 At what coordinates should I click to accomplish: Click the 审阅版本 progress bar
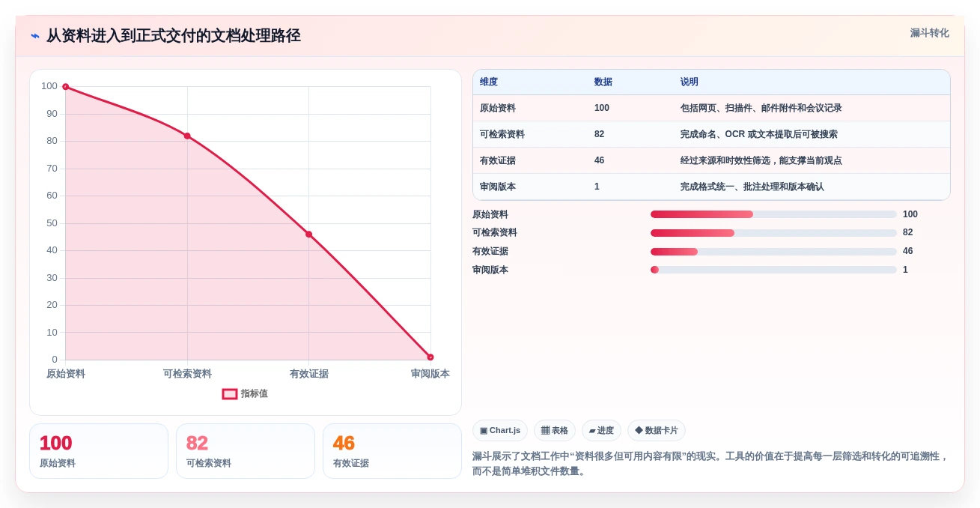(x=773, y=270)
